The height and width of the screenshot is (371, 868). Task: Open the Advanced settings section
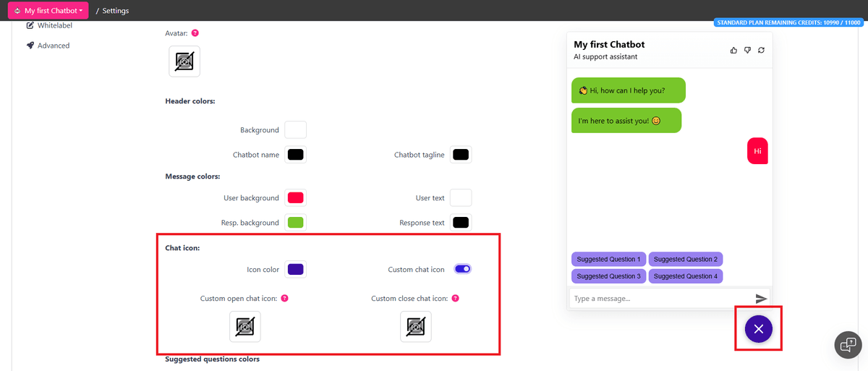pos(54,46)
